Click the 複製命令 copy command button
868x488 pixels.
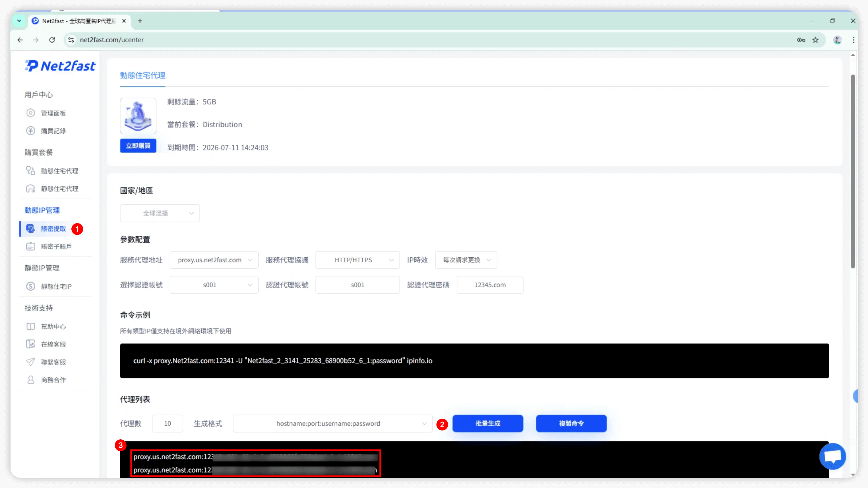click(x=571, y=424)
